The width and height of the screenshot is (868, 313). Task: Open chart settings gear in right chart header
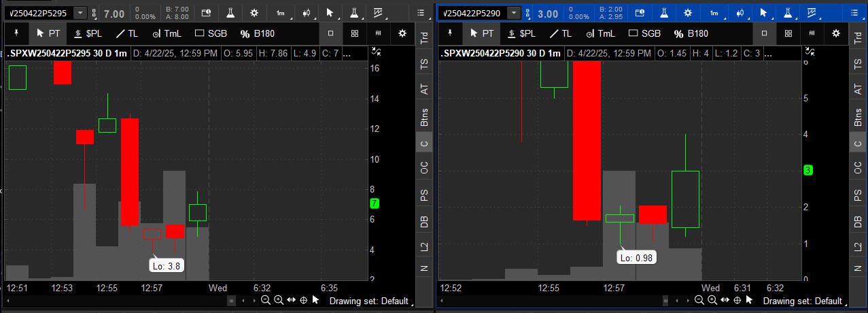(688, 13)
